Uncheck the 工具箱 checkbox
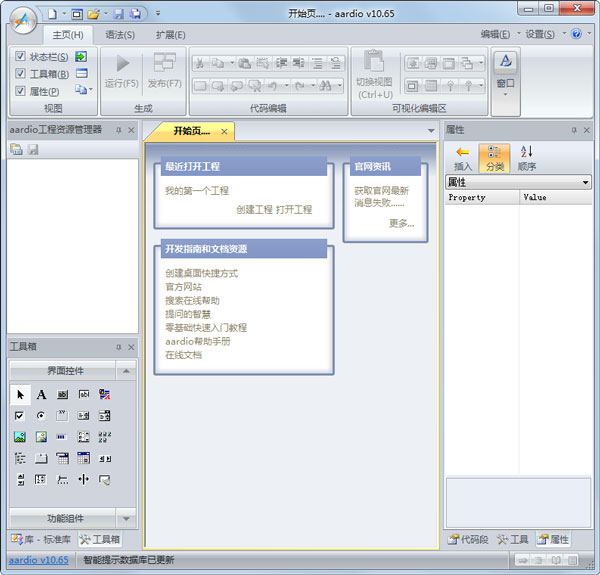The image size is (600, 575). pos(21,74)
